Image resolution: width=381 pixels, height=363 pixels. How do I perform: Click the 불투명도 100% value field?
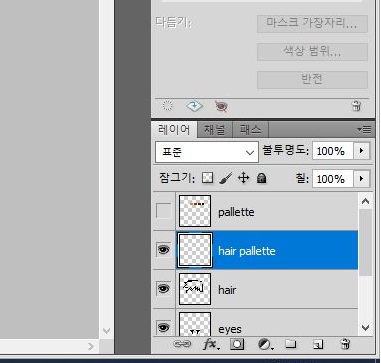tap(333, 151)
